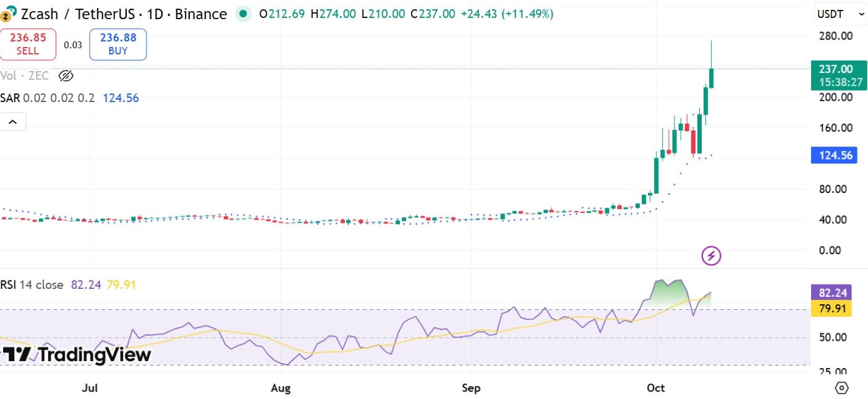Click the green 237.00 current price label
Image resolution: width=868 pixels, height=399 pixels.
835,69
